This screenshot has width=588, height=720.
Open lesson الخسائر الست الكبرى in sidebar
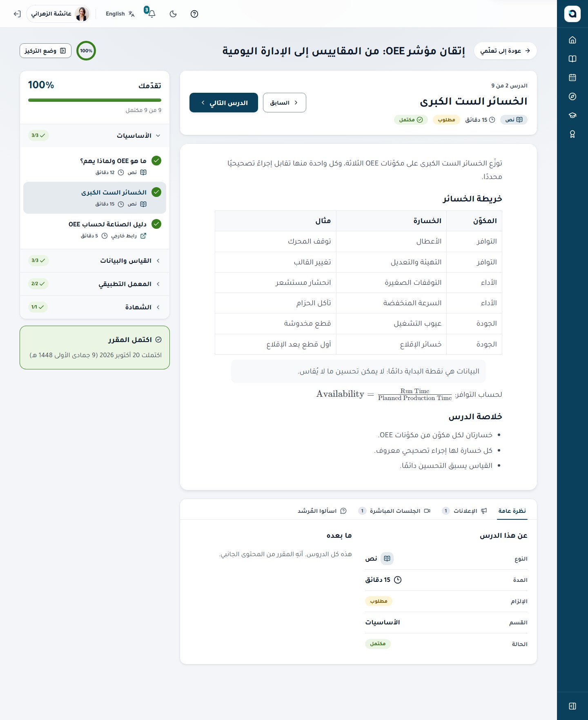point(95,198)
